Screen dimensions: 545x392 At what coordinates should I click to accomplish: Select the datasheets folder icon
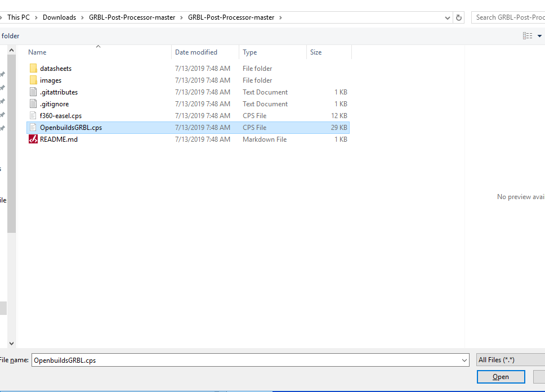click(33, 69)
